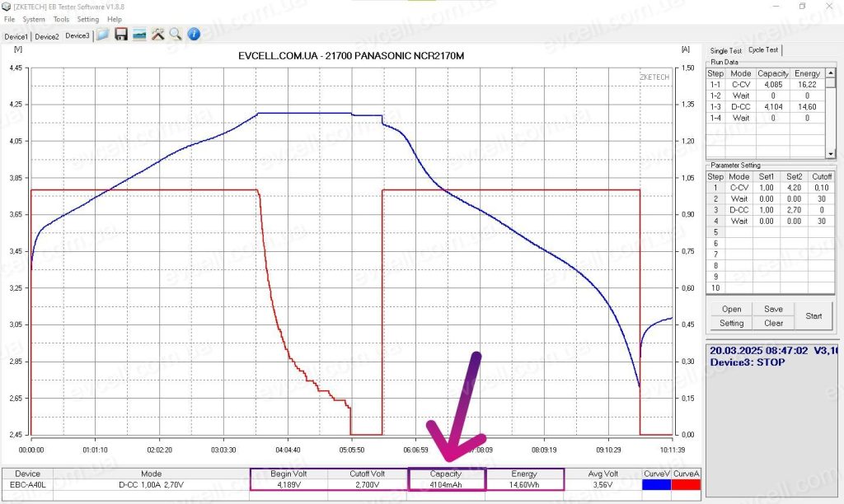Open the graph image export icon
The height and width of the screenshot is (504, 844).
coord(139,35)
